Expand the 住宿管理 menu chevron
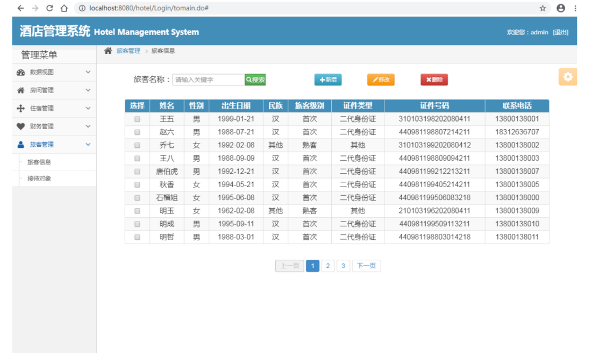 pyautogui.click(x=88, y=108)
